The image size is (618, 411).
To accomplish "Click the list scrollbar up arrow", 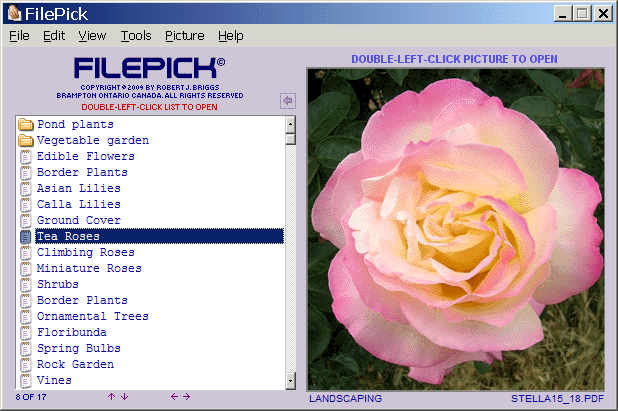I will [290, 125].
